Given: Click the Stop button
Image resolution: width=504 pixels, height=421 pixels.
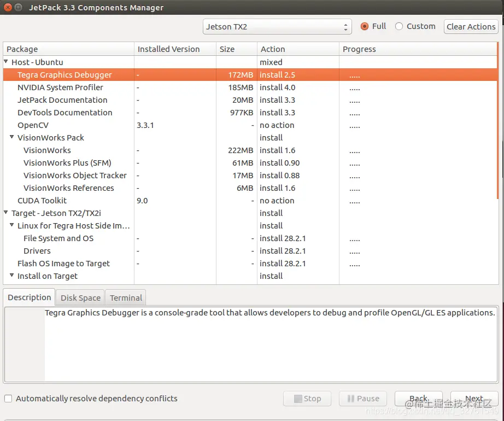Looking at the screenshot, I should [x=307, y=399].
